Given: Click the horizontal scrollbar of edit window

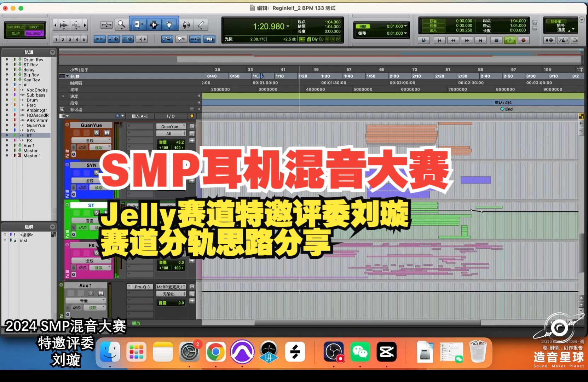Looking at the screenshot, I should (368, 323).
